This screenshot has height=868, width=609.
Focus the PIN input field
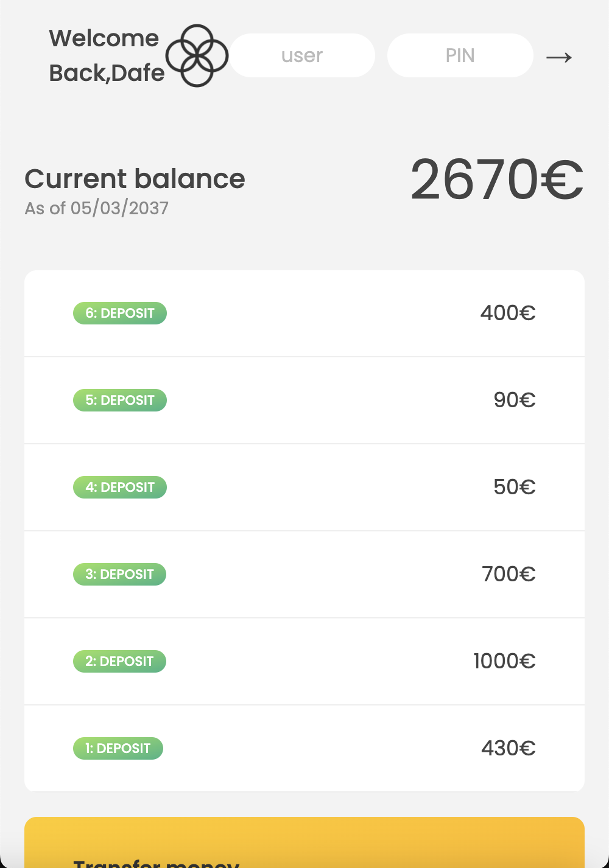(x=460, y=55)
